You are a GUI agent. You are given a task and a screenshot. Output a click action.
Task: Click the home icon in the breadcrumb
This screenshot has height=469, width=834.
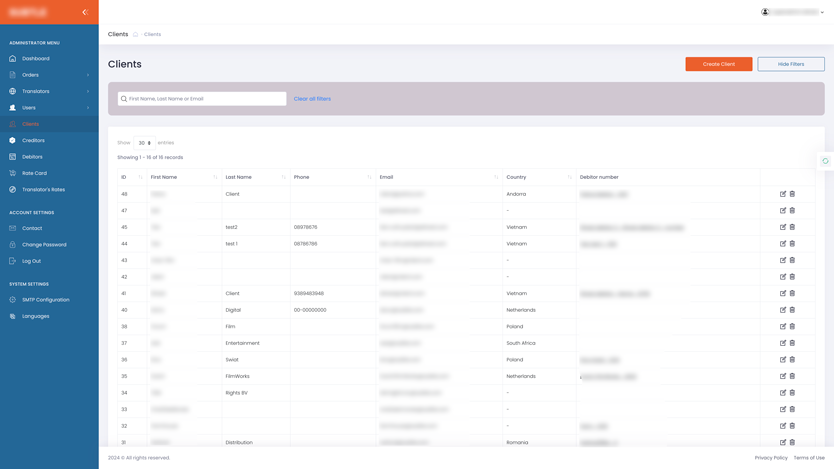coord(136,34)
